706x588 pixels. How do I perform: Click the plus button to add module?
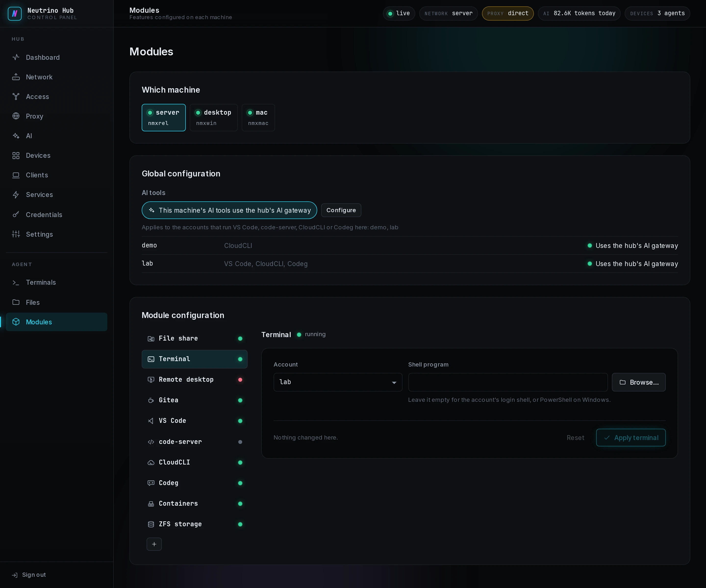[x=154, y=544]
